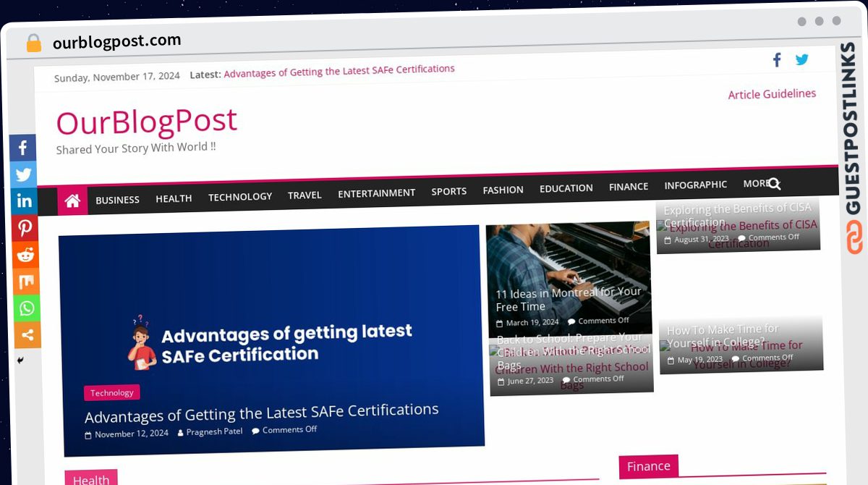
Task: Open 11 Ideas in Montreal article title
Action: pyautogui.click(x=569, y=299)
